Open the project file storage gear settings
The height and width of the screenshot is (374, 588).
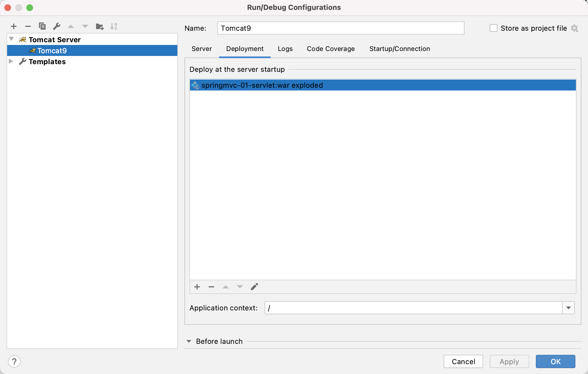tap(575, 28)
